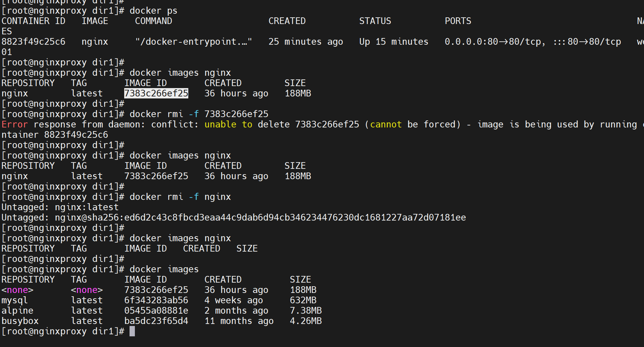
Task: Click the 'Up 15 minutes' status text
Action: [394, 42]
